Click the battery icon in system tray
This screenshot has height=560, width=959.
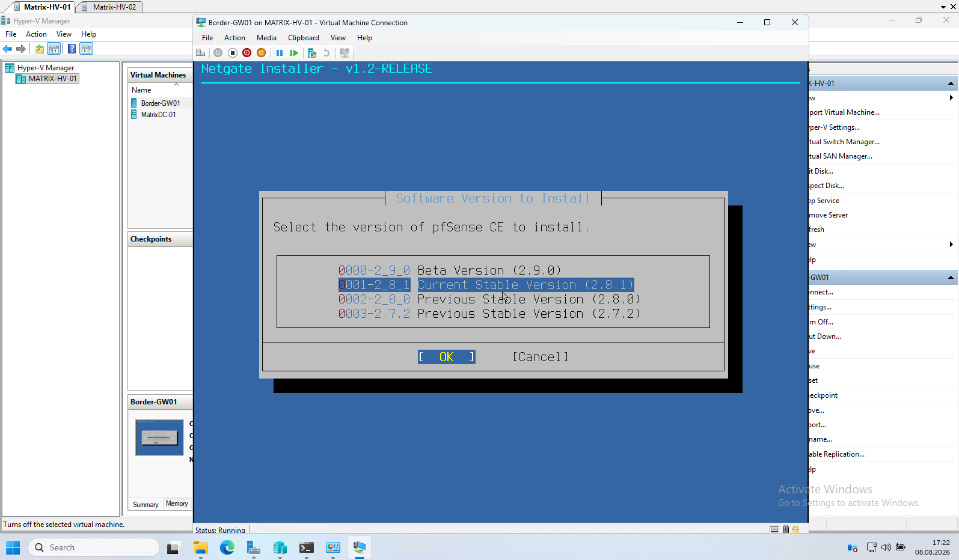pos(901,547)
